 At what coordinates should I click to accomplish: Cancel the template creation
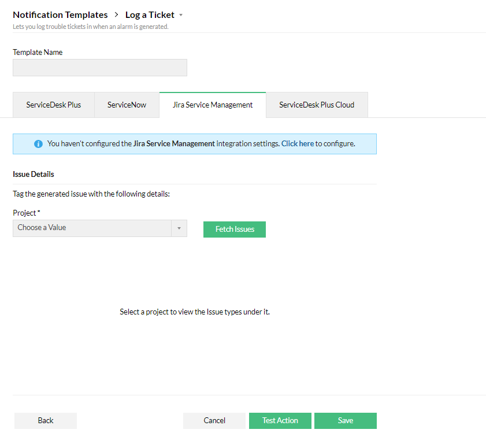pyautogui.click(x=214, y=421)
